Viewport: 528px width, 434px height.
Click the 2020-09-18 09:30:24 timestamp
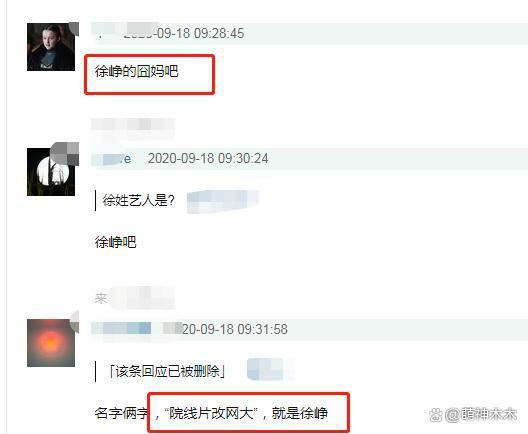208,158
